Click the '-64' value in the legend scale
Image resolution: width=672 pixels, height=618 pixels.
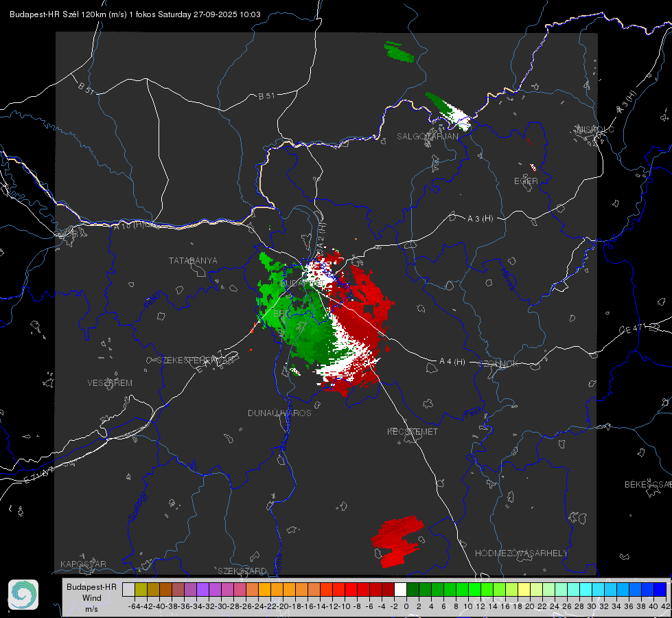pos(134,606)
